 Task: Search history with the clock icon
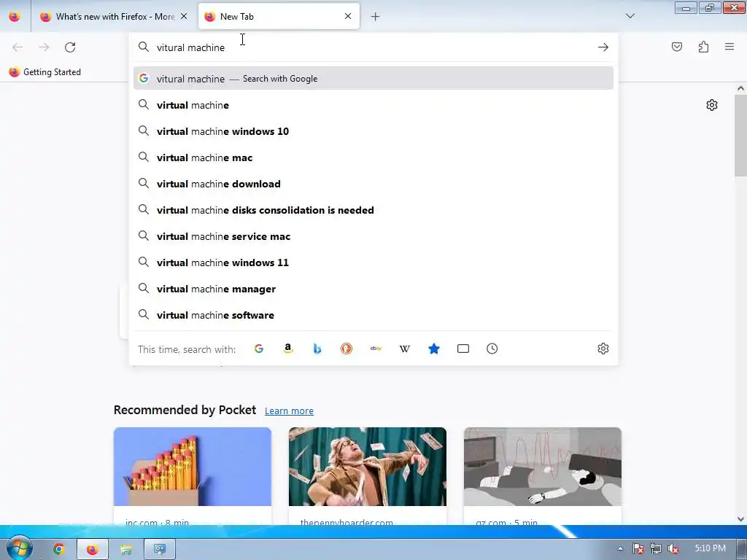pos(492,349)
